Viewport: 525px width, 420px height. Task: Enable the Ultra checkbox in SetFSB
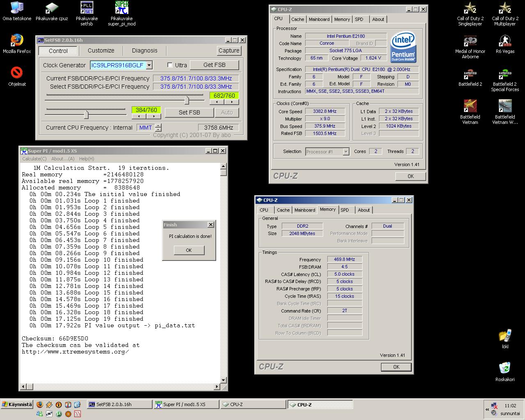pyautogui.click(x=170, y=65)
